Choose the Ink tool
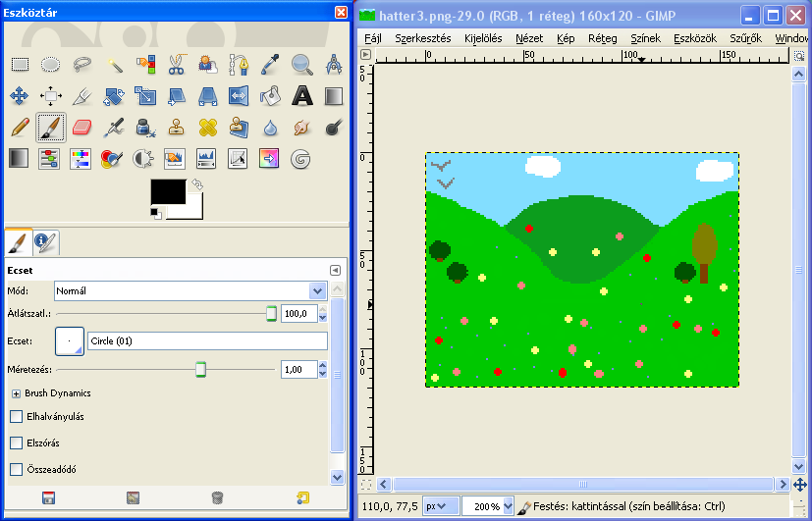This screenshot has width=812, height=521. pyautogui.click(x=145, y=128)
